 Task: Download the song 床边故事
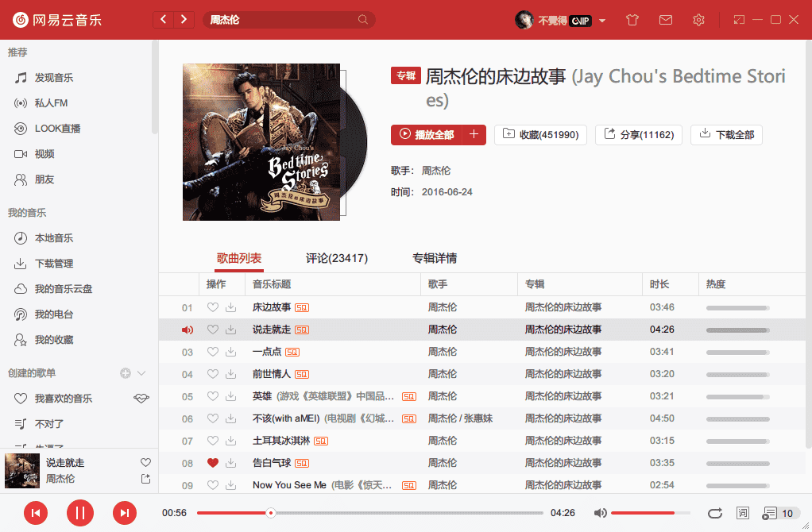(230, 307)
